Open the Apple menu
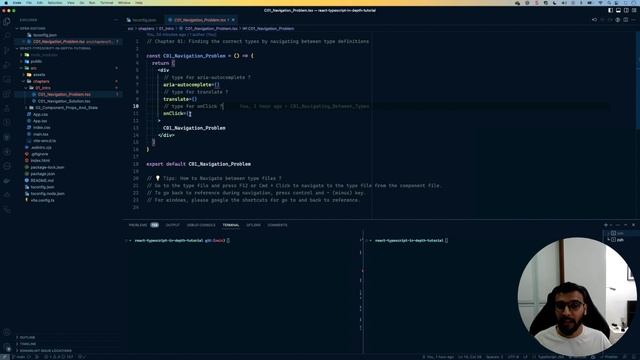 (x=6, y=2)
